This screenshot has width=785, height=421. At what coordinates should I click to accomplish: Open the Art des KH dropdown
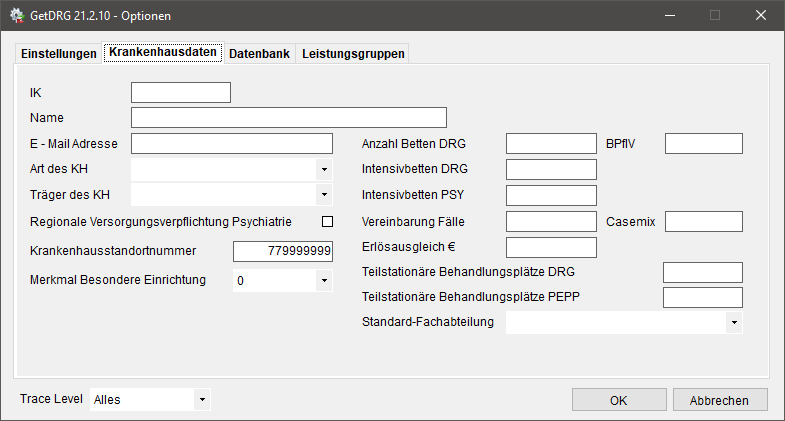[323, 169]
